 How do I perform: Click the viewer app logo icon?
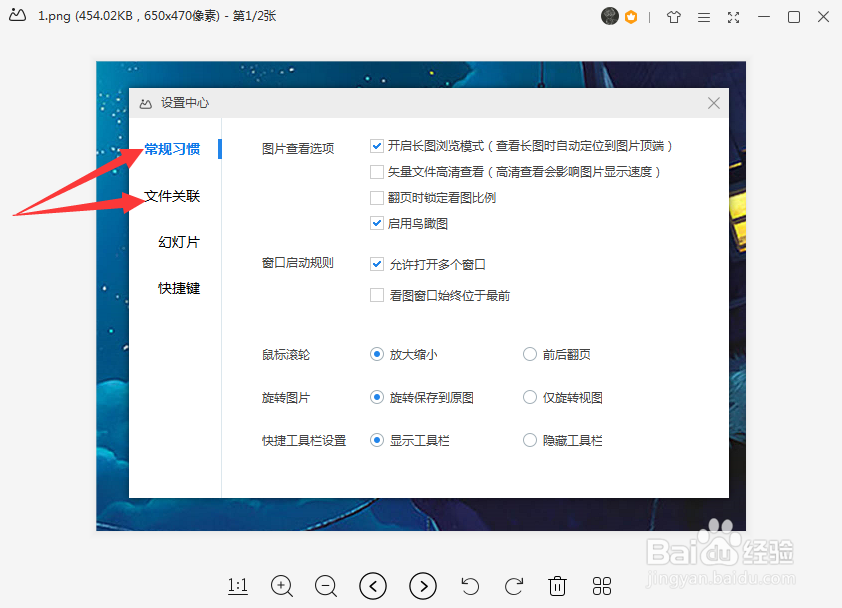tap(17, 15)
